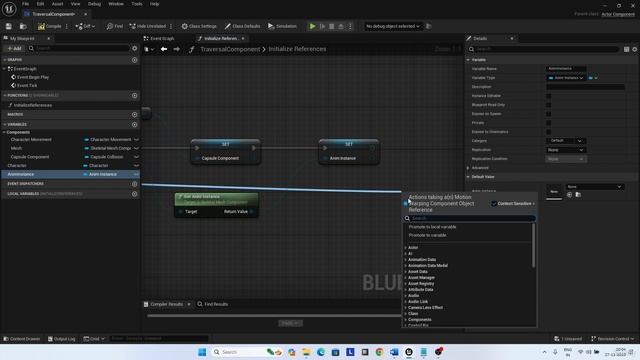The height and width of the screenshot is (360, 640).
Task: Select Event Begin Play in graph list
Action: click(33, 77)
